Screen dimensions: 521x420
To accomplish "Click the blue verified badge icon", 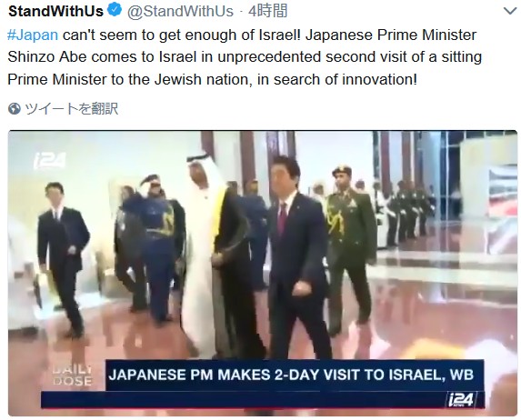I will point(115,10).
